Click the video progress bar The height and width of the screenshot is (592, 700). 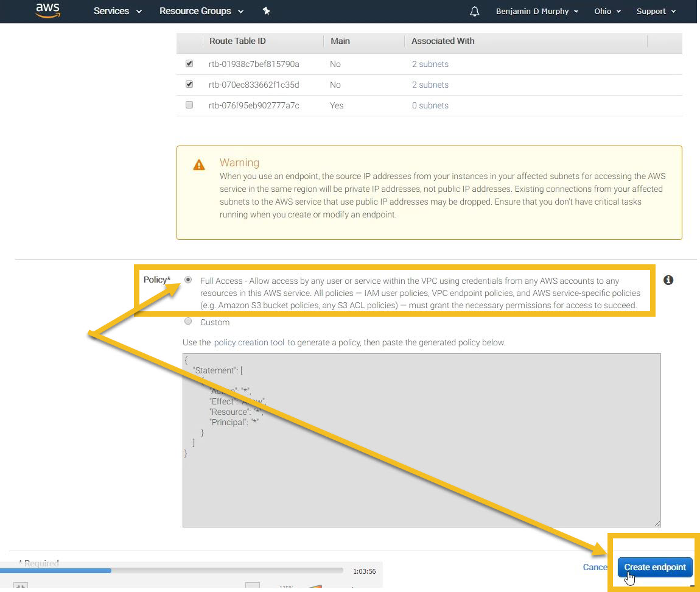[x=172, y=571]
